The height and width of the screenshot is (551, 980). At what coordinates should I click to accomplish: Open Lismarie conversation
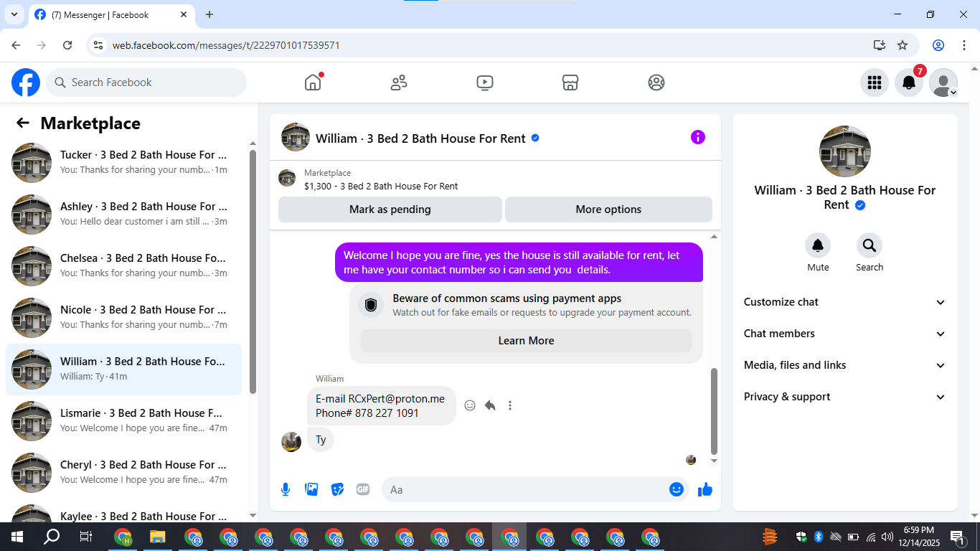[123, 420]
